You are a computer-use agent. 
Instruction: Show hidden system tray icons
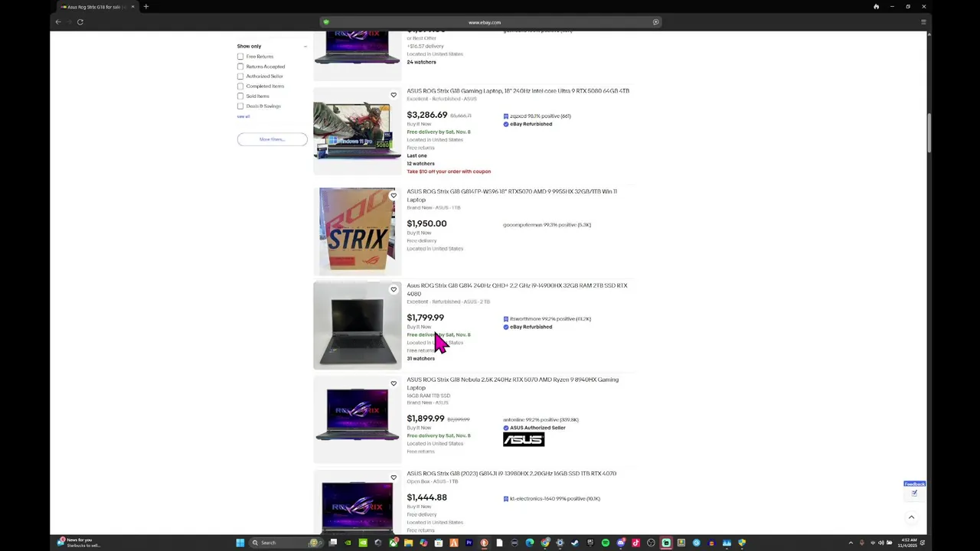click(x=851, y=543)
